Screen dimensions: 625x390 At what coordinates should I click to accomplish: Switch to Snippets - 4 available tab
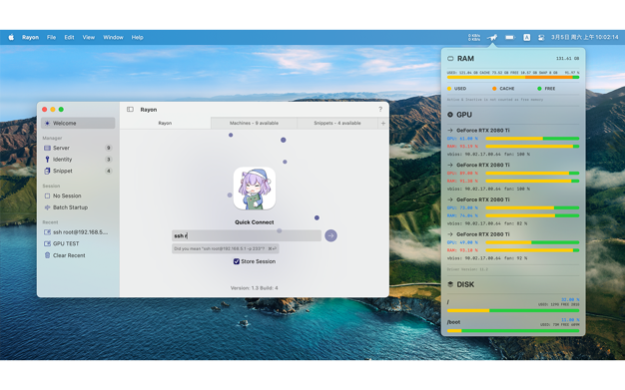click(337, 123)
